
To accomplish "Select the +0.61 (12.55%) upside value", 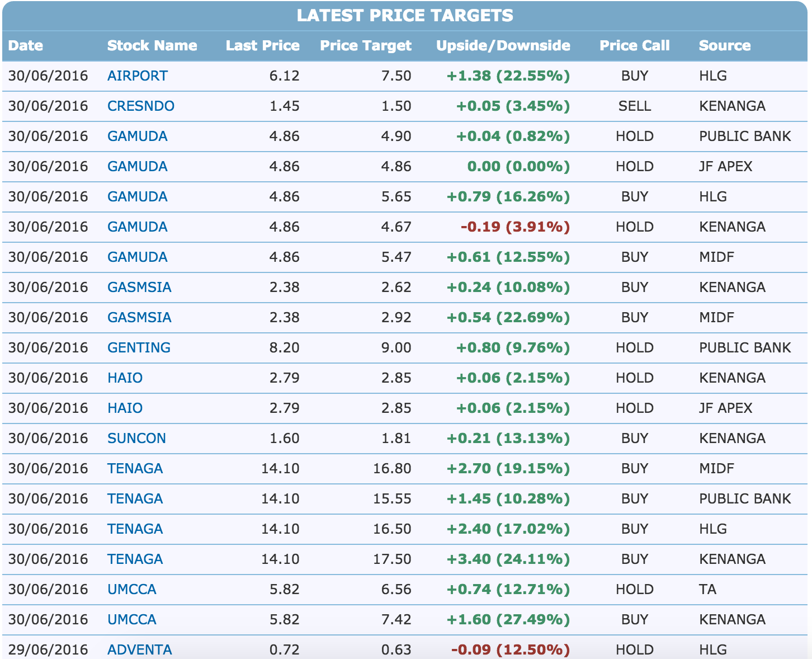I will (508, 257).
